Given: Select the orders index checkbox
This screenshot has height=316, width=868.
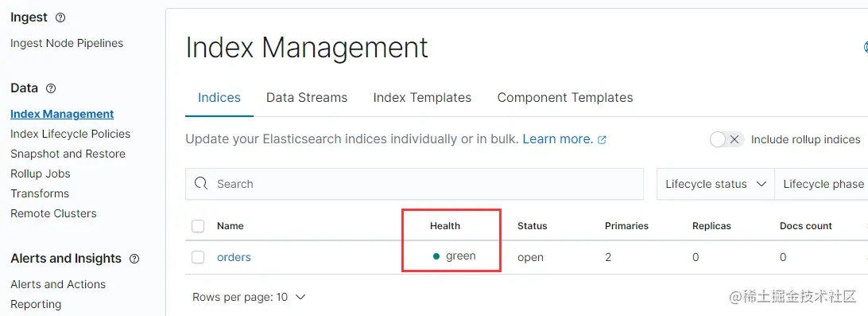Looking at the screenshot, I should tap(198, 257).
